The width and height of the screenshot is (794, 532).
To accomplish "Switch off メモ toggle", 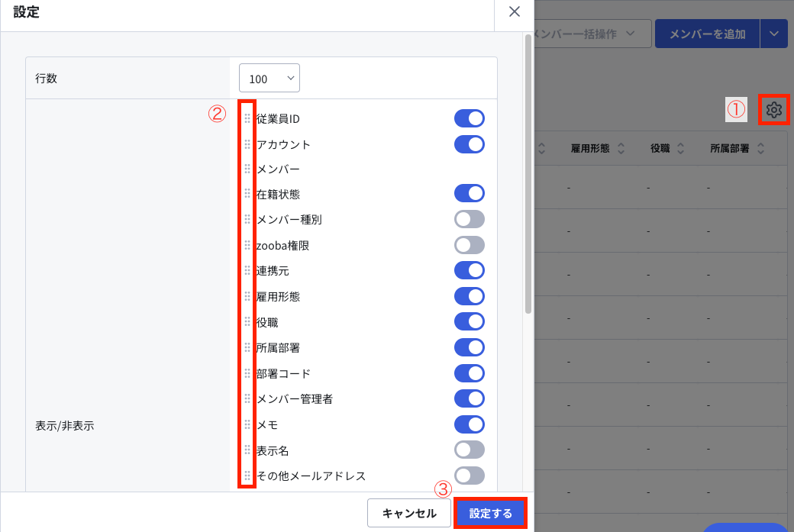I will pyautogui.click(x=470, y=424).
